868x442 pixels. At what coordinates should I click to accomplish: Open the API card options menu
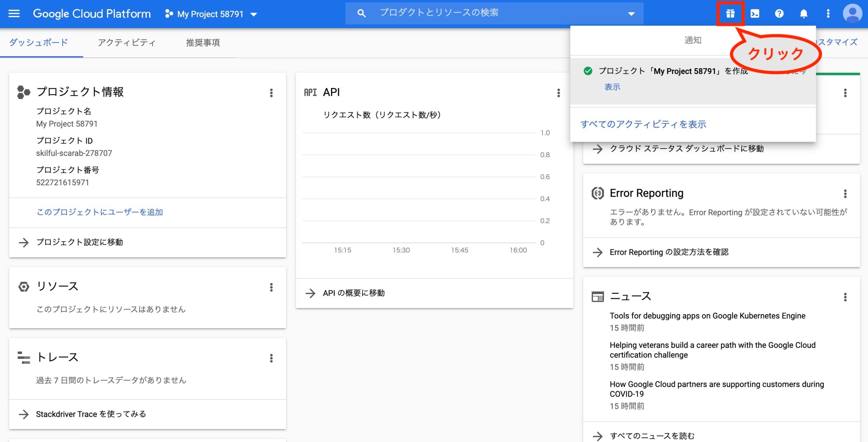pos(558,93)
